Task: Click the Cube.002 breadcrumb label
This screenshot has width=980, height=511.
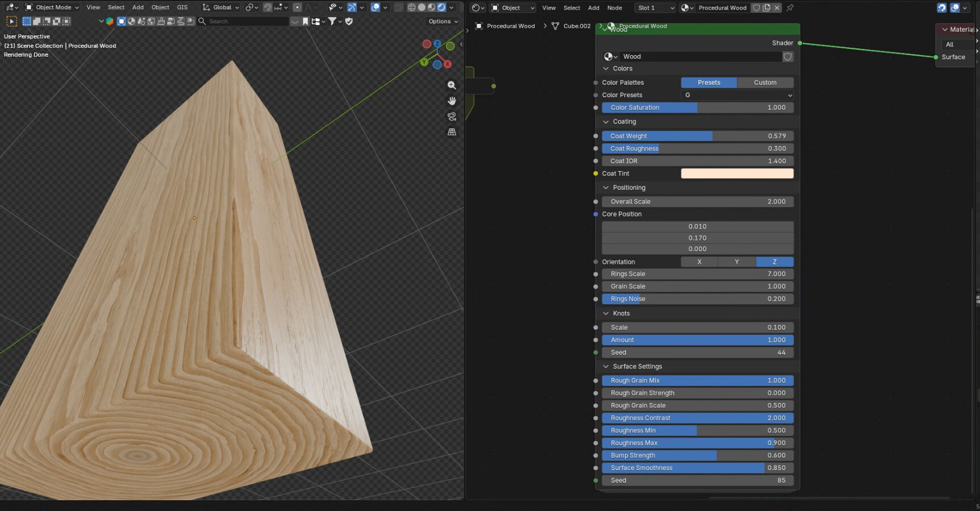Action: (x=577, y=26)
